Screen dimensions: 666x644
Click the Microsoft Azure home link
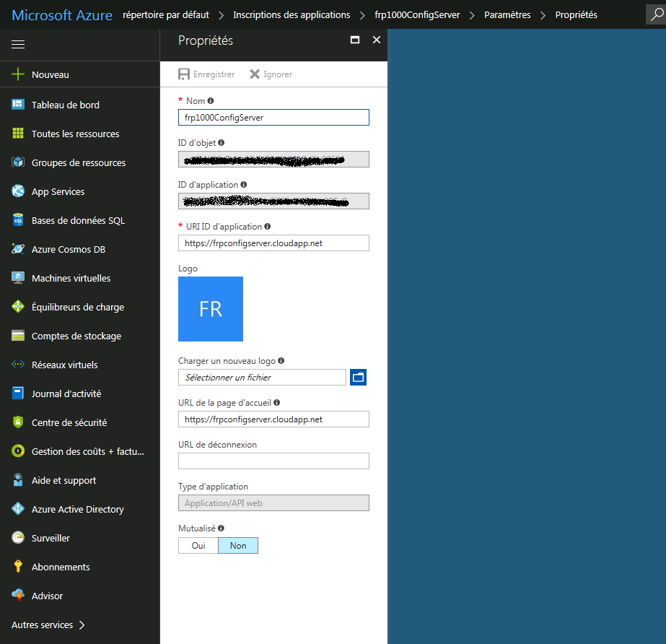[x=62, y=15]
